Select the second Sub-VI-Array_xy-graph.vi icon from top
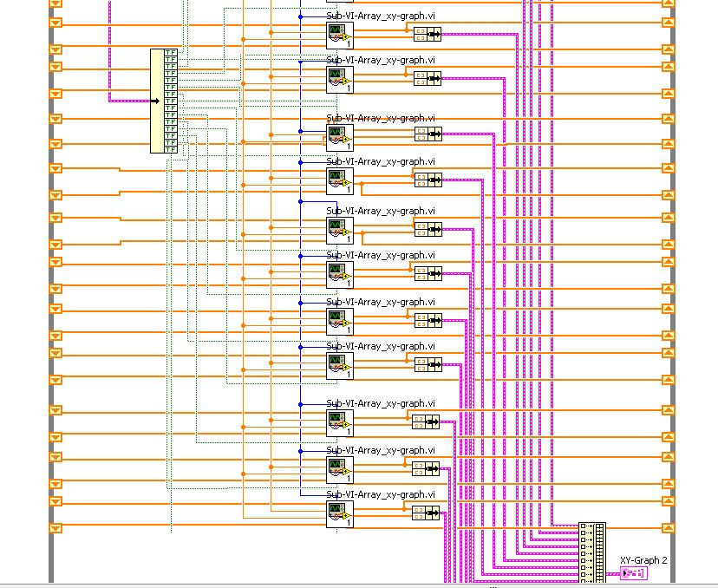This screenshot has height=588, width=718. [x=340, y=80]
